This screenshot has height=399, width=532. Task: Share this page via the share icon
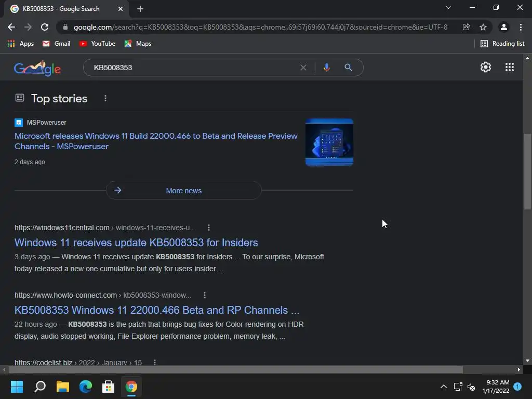(x=466, y=27)
